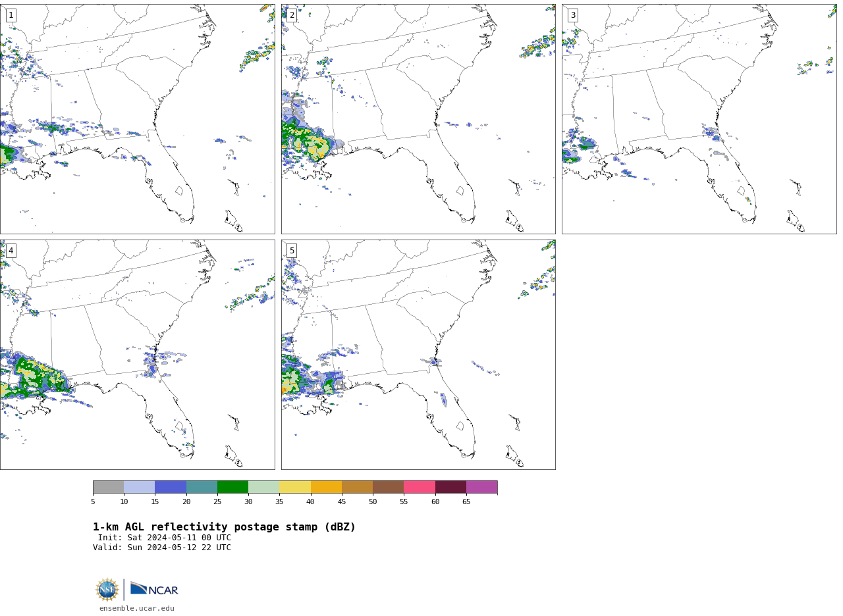Open ensemble member 1 reflectivity map
Viewport: 843px width, 616px height.
click(x=137, y=119)
